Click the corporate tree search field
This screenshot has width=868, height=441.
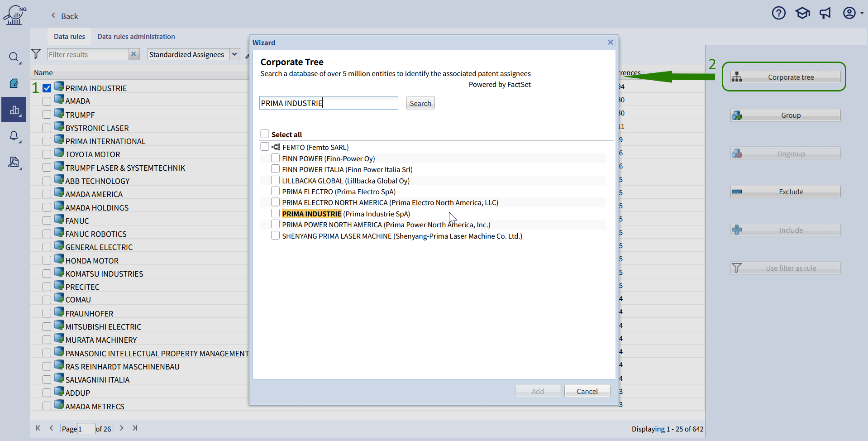coord(329,103)
